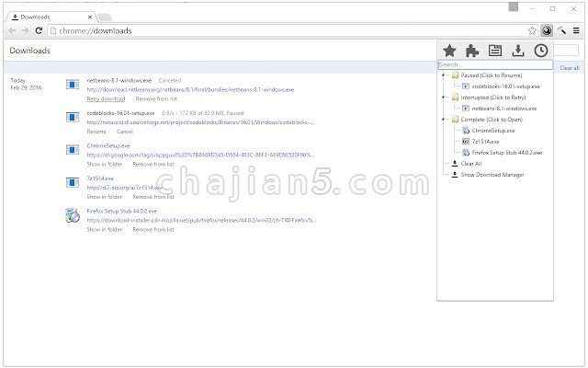Open a new tab

pos(105,17)
